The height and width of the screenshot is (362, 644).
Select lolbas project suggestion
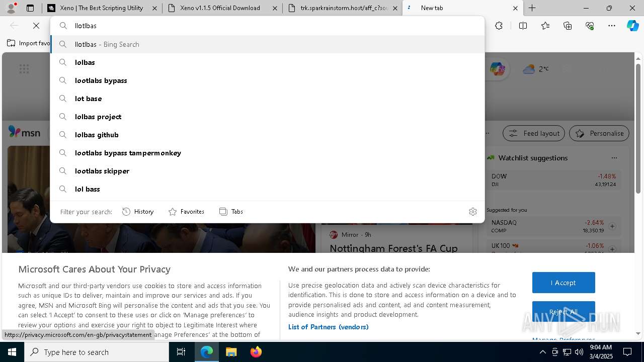click(267, 117)
